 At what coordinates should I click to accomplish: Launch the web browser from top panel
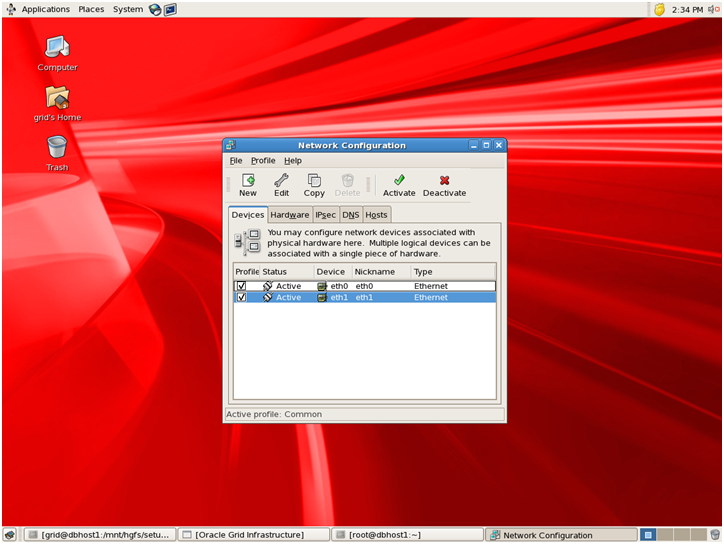coord(155,9)
